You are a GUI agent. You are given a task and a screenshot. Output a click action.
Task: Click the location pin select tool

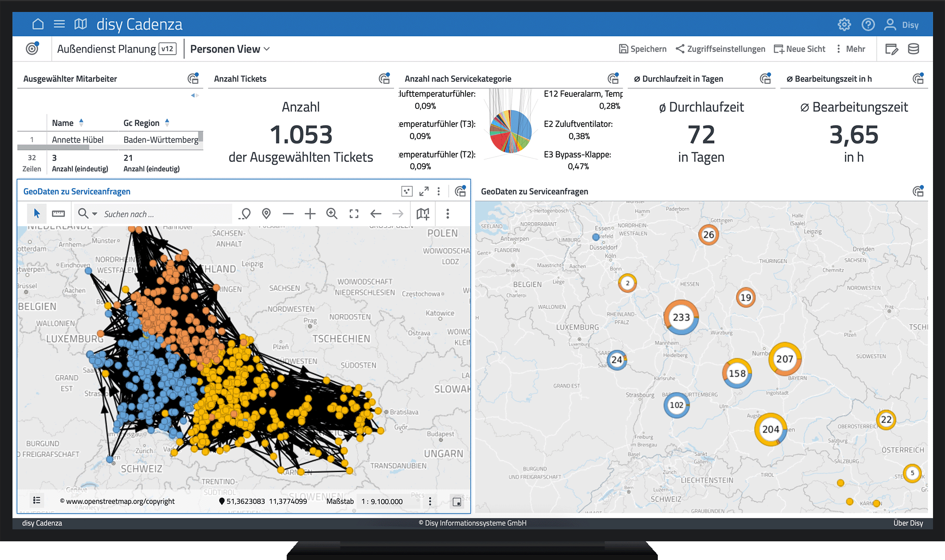245,214
